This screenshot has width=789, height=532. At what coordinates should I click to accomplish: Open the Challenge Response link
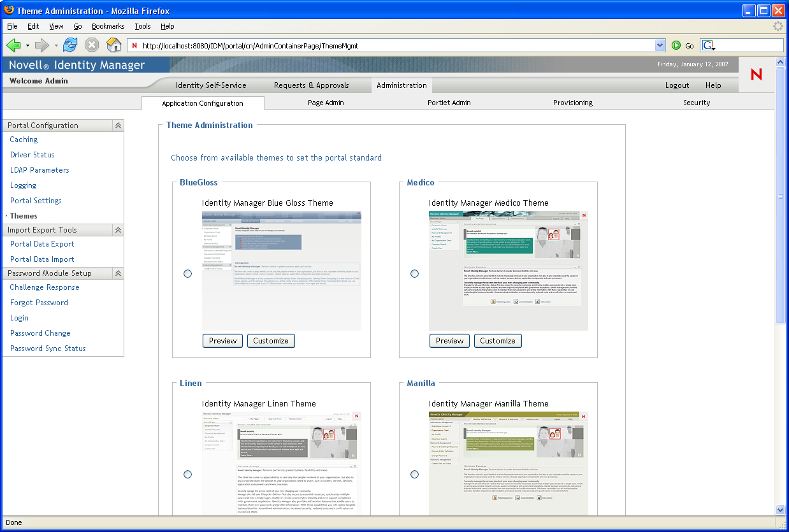tap(45, 287)
